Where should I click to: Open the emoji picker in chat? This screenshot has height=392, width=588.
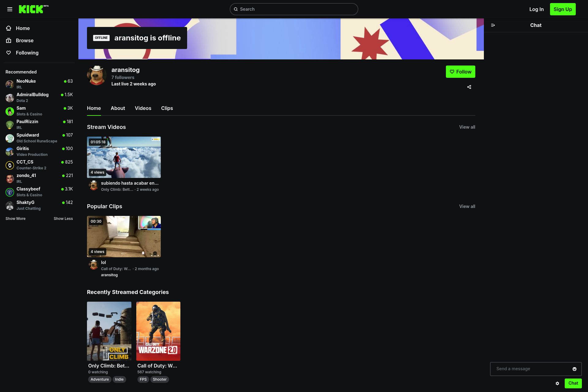574,369
